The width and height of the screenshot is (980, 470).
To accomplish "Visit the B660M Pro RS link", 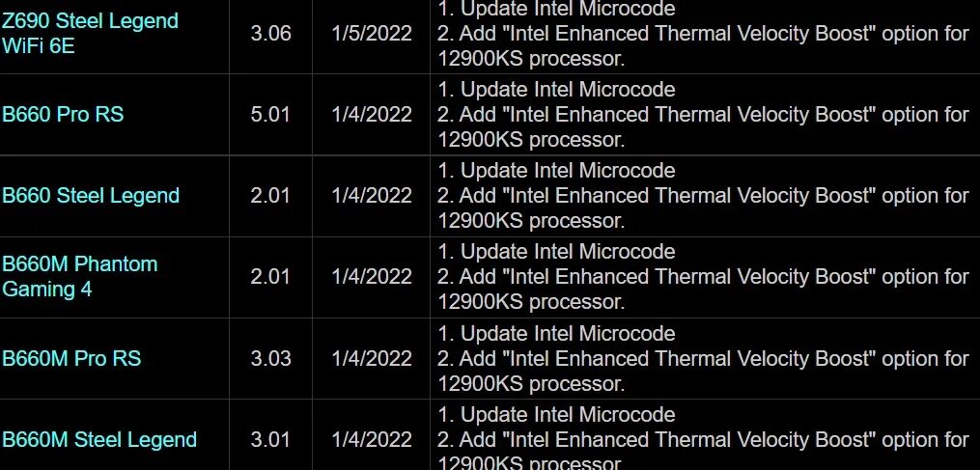I will coord(71,358).
